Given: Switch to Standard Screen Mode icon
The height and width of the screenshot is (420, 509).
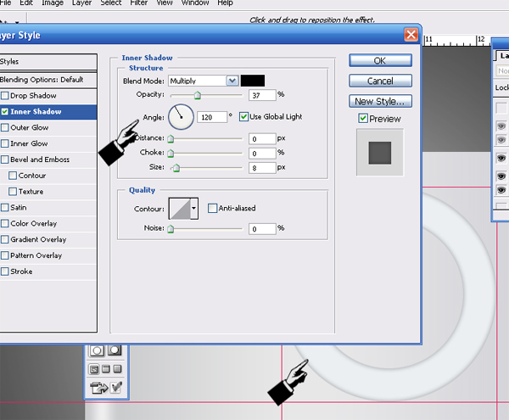Looking at the screenshot, I should pyautogui.click(x=94, y=369).
